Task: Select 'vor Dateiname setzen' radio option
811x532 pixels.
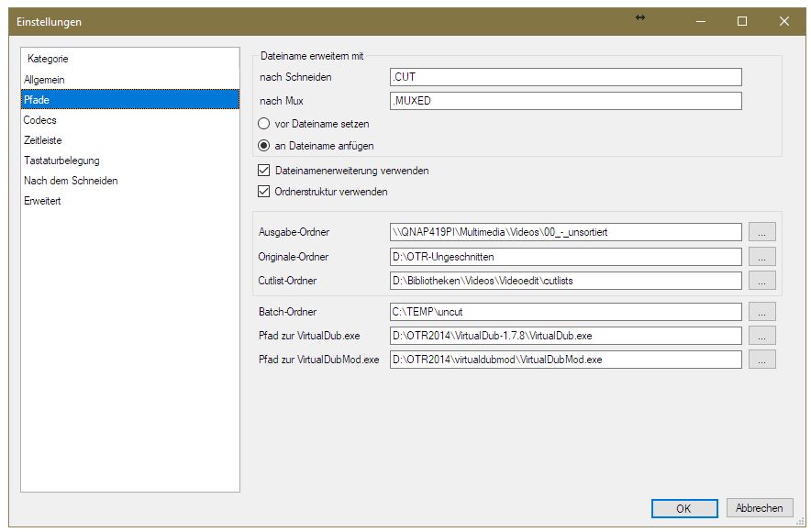Action: [x=264, y=123]
